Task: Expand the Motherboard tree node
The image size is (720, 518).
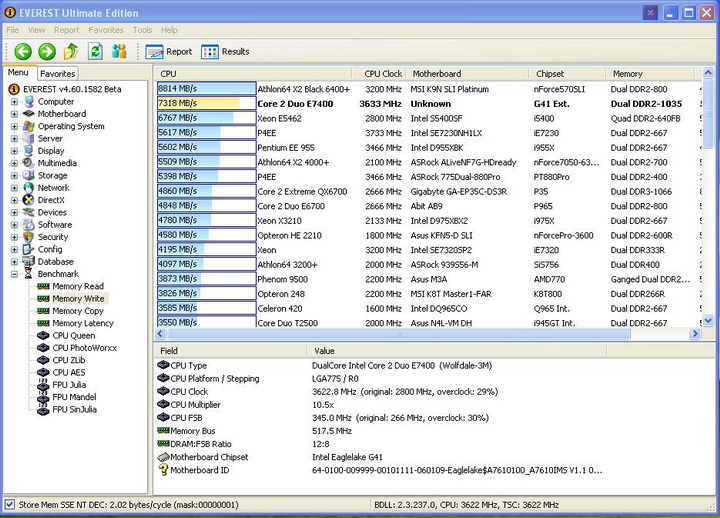Action: pyautogui.click(x=14, y=114)
